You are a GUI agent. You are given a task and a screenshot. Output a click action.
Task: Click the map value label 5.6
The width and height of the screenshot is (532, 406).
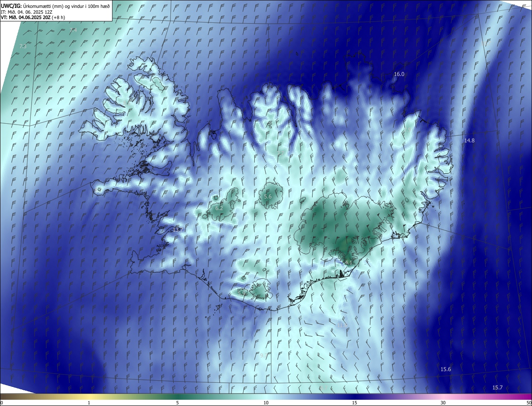[x=268, y=196]
